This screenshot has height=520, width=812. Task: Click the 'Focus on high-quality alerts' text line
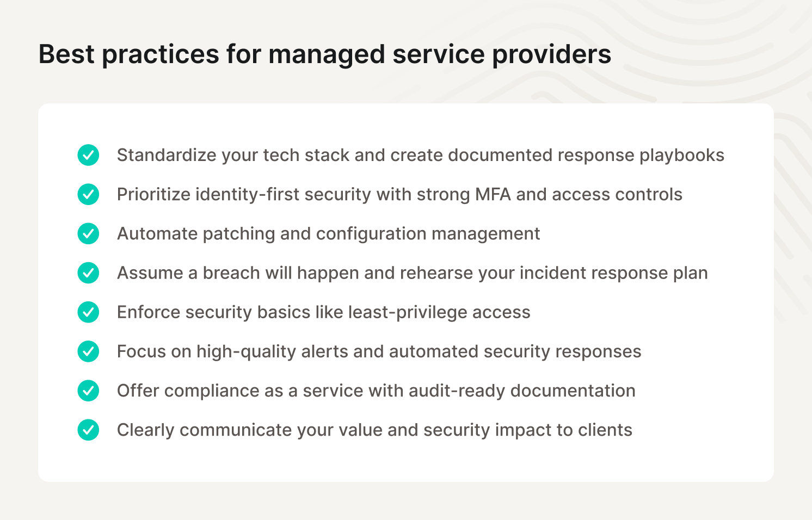[x=379, y=351]
